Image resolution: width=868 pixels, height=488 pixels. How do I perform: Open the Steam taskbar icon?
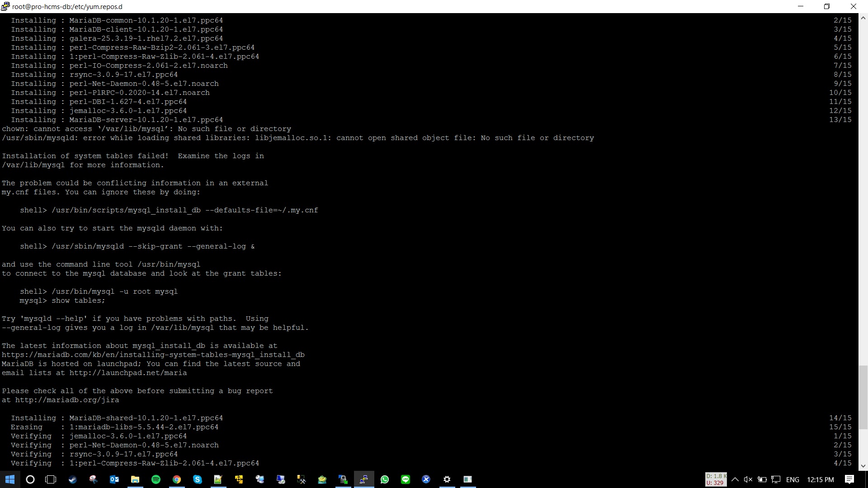pyautogui.click(x=72, y=479)
